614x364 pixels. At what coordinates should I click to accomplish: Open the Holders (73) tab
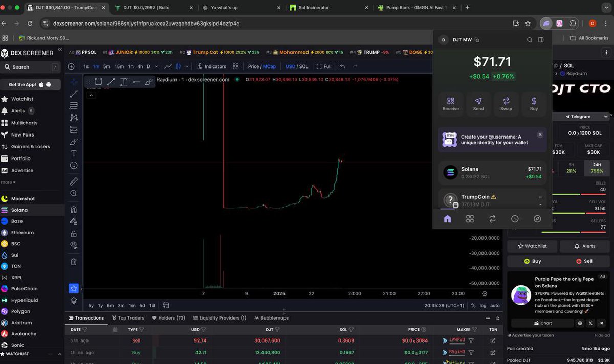(x=168, y=318)
